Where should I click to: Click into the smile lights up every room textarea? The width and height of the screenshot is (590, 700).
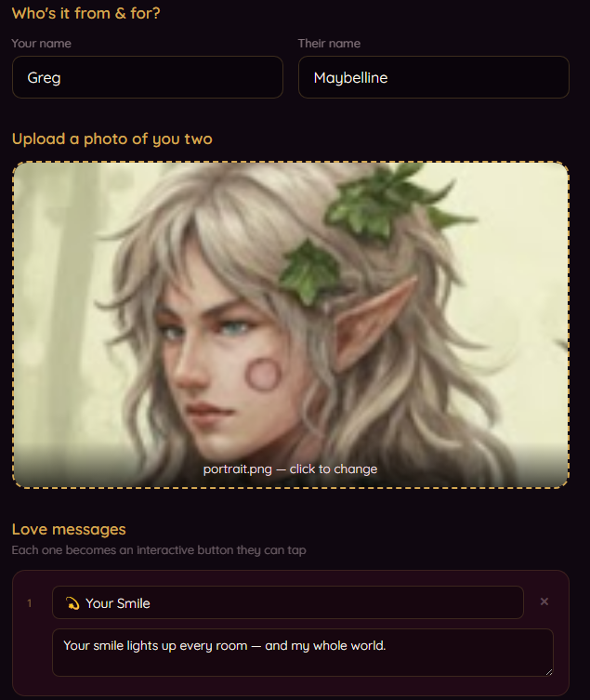click(x=303, y=653)
